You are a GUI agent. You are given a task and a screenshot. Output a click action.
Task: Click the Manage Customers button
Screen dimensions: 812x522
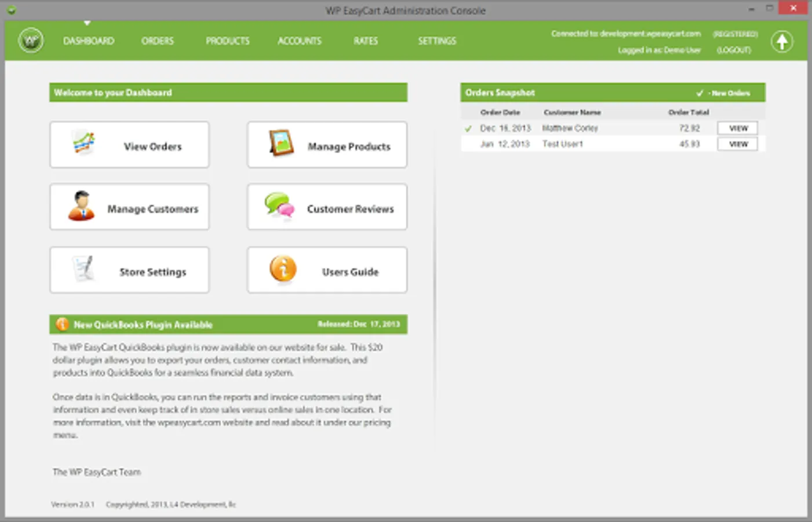click(x=129, y=207)
